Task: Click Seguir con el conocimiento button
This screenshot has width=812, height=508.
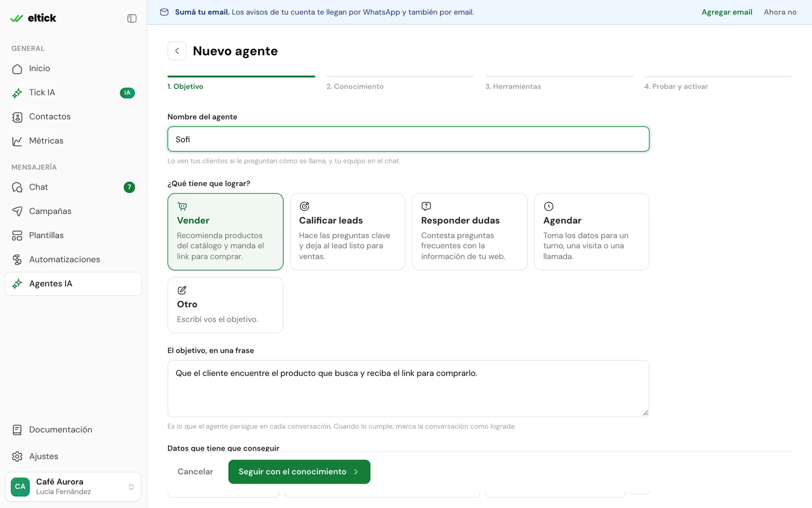Action: tap(299, 472)
